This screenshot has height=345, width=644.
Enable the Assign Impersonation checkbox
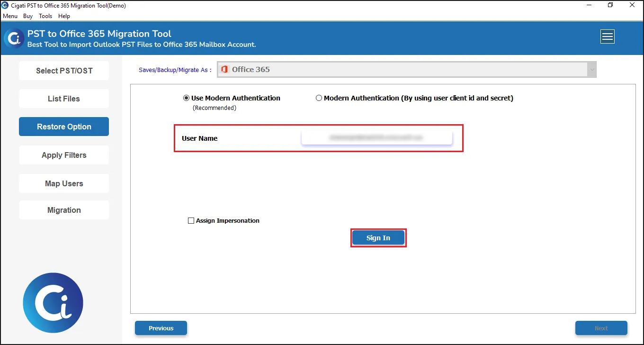tap(191, 221)
